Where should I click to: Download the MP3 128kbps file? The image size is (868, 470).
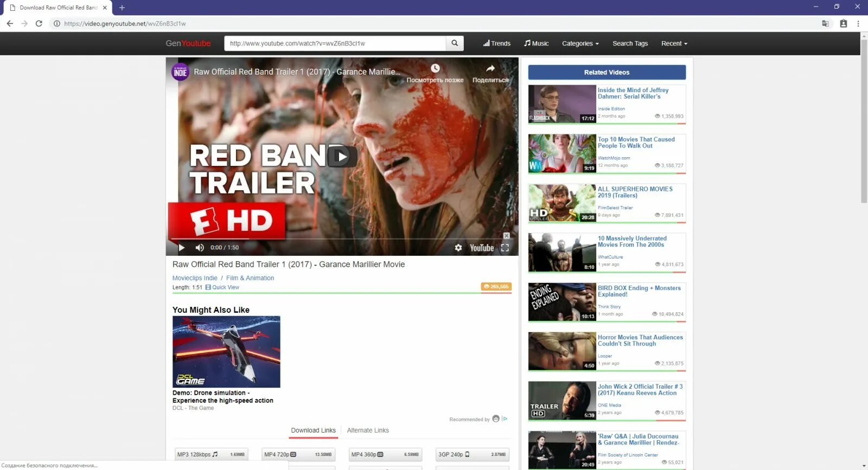pos(211,454)
